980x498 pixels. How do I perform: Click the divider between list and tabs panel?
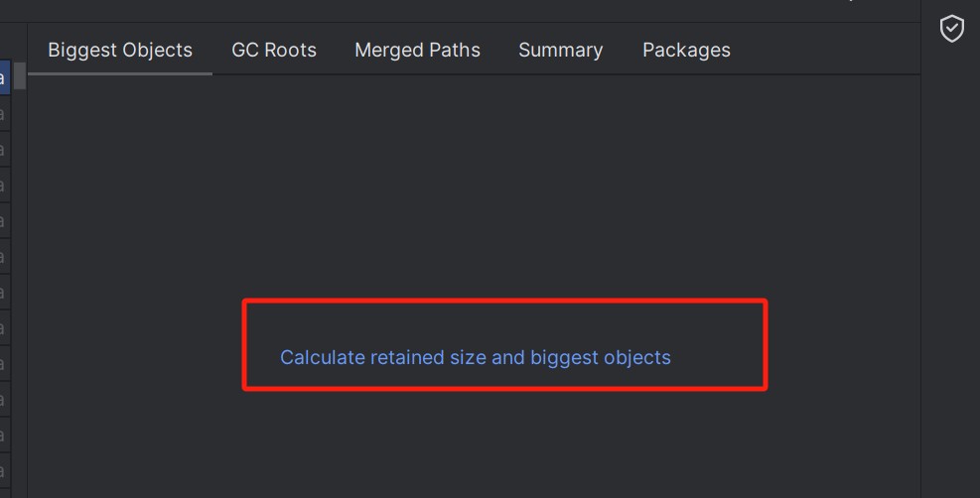point(27,261)
